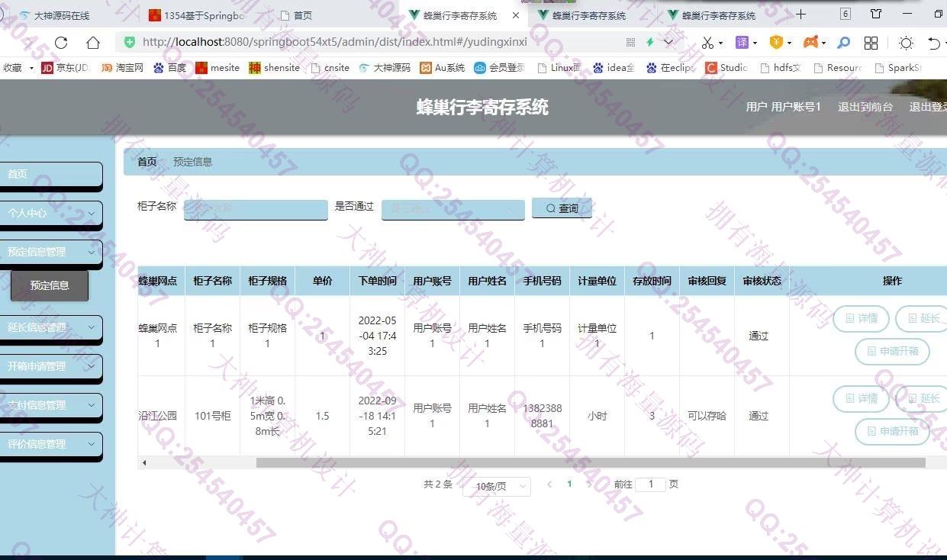Expand the 评价信息管理 sidebar menu

click(50, 444)
